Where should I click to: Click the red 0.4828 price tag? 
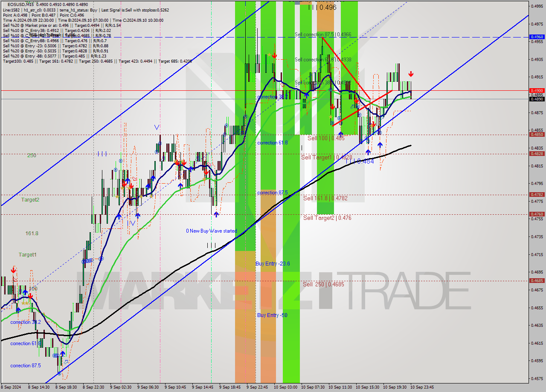537,154
